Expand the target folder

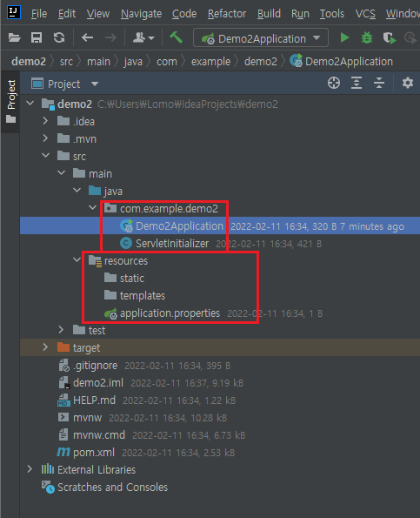(x=45, y=347)
